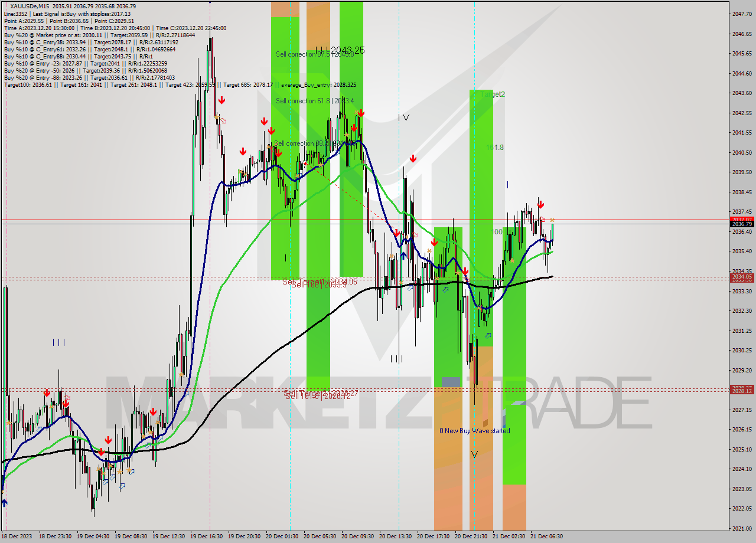This screenshot has height=543, width=756.
Task: Click the 2026.15 price scale value
Action: click(742, 429)
